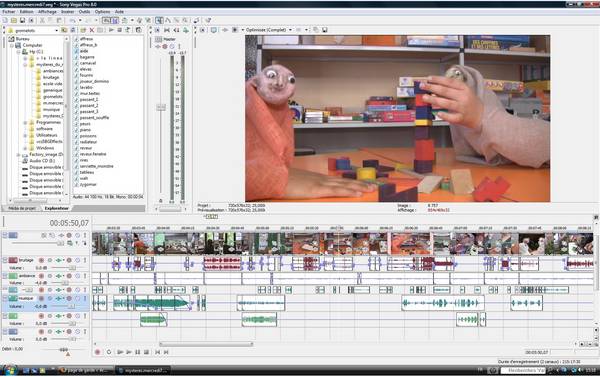Viewport: 600px width, 377px height.
Task: Open the Outils menu
Action: coord(84,12)
